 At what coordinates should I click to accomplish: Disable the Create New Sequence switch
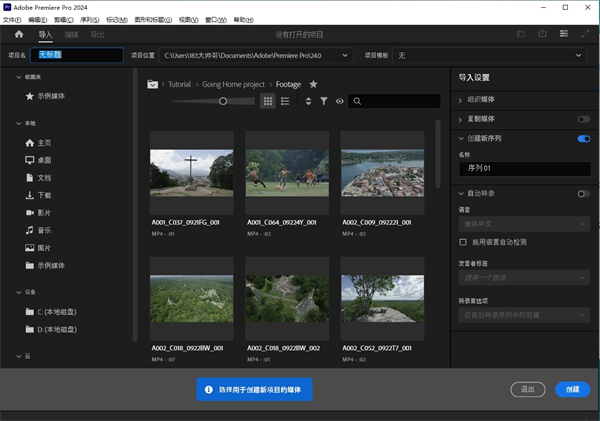coord(583,138)
